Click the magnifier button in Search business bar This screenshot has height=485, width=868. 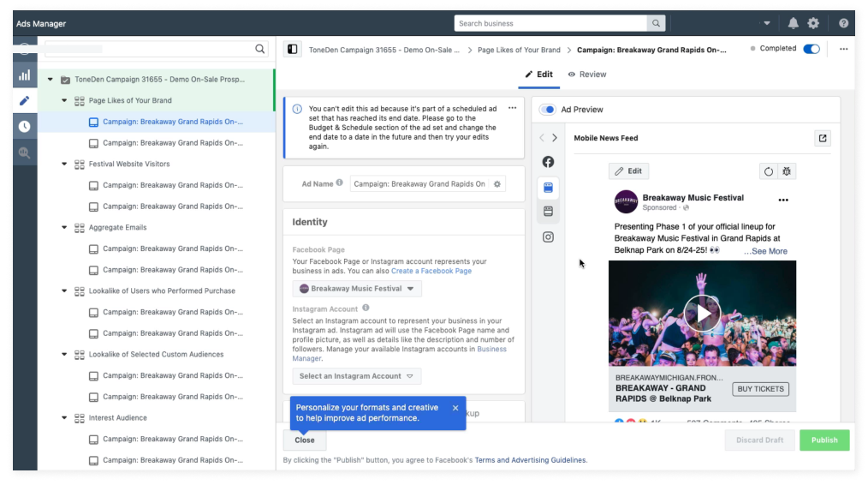pos(656,23)
